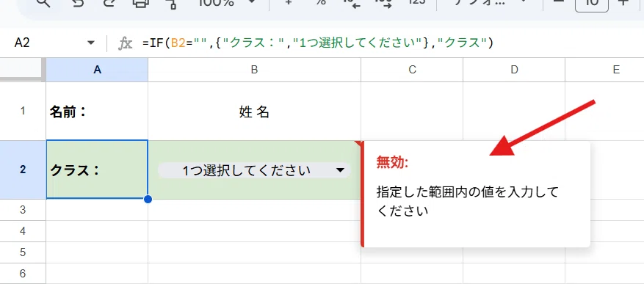Click the fx function icon
This screenshot has height=284, width=644.
pos(125,43)
